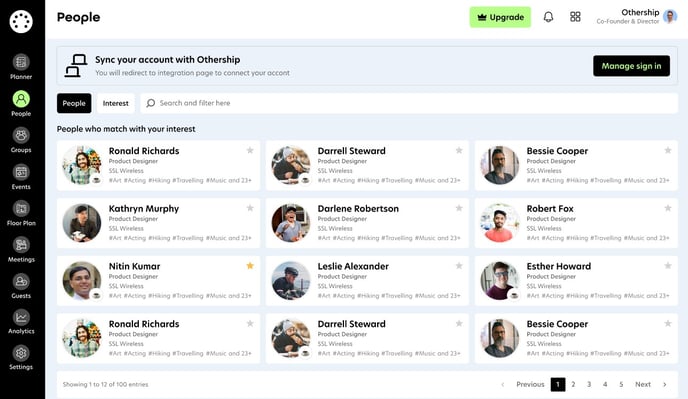Open the notifications bell
The image size is (688, 399).
[x=548, y=17]
